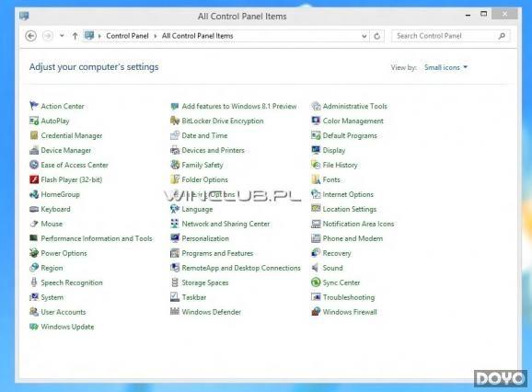Expand the root breadcrumb arrow before Control Panel
Screen dimensions: 532x392
pos(99,36)
